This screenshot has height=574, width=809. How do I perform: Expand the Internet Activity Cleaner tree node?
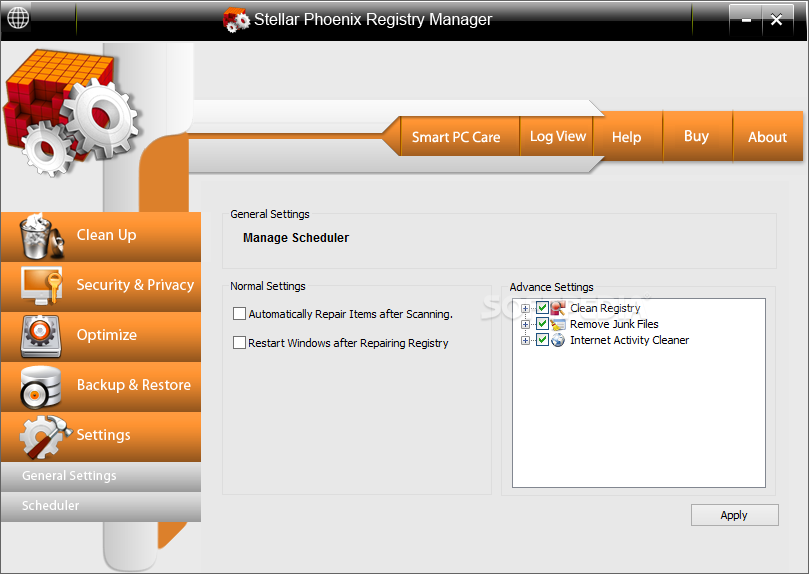tap(525, 340)
